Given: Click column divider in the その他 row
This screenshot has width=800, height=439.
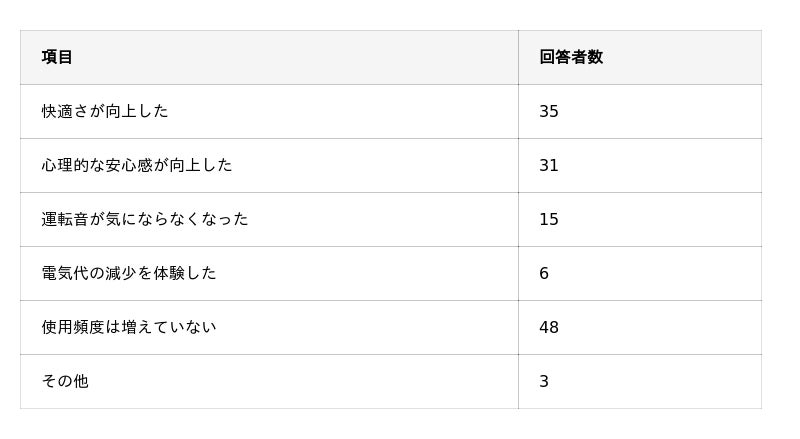Looking at the screenshot, I should click(x=518, y=381).
